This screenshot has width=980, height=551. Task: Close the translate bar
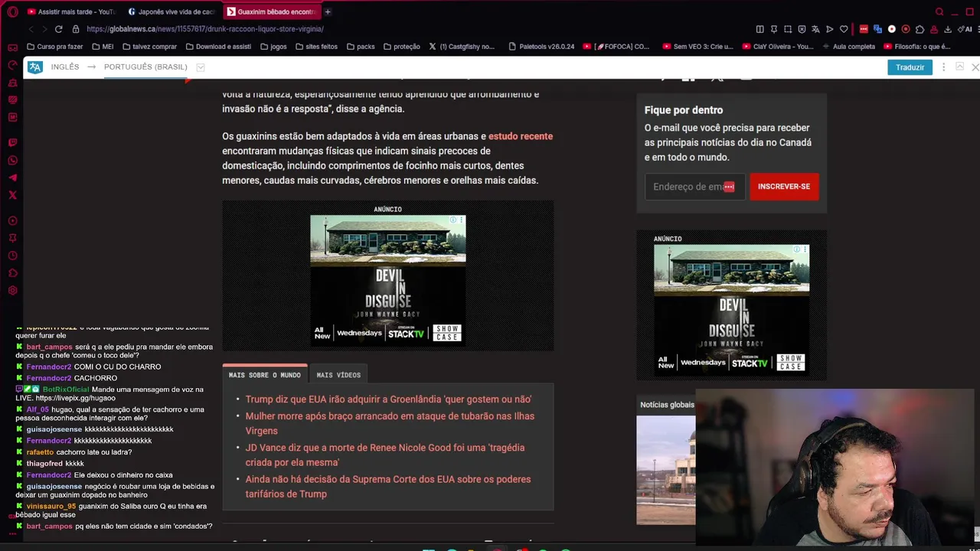tap(975, 67)
